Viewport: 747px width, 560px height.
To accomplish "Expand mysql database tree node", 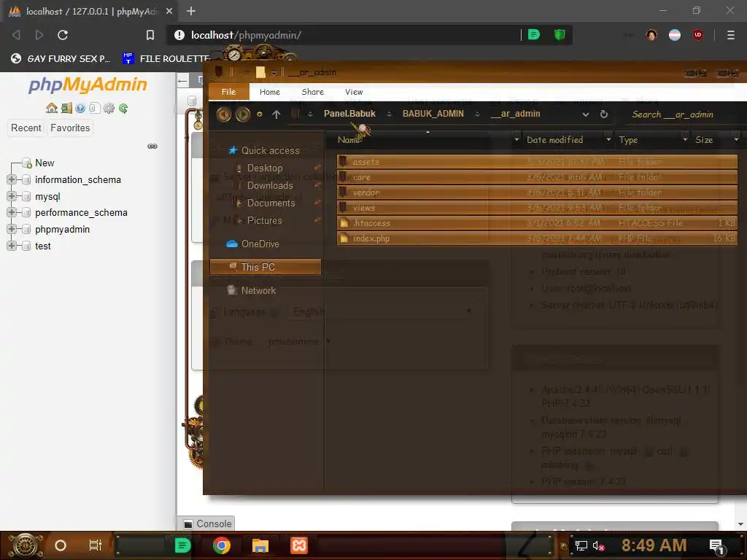I will tap(12, 196).
